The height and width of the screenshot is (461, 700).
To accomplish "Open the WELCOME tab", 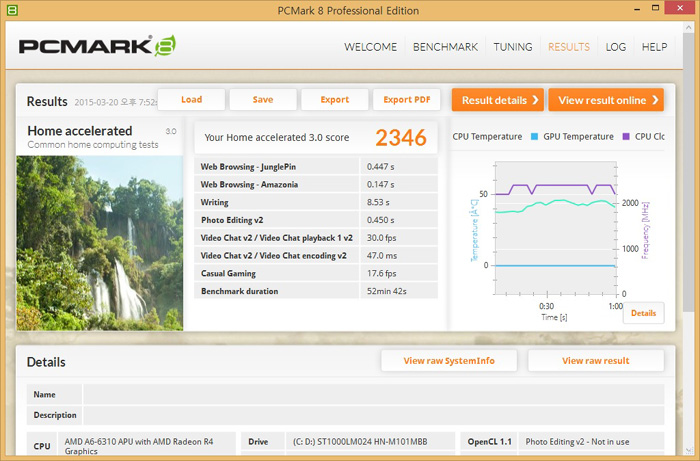I will (370, 47).
